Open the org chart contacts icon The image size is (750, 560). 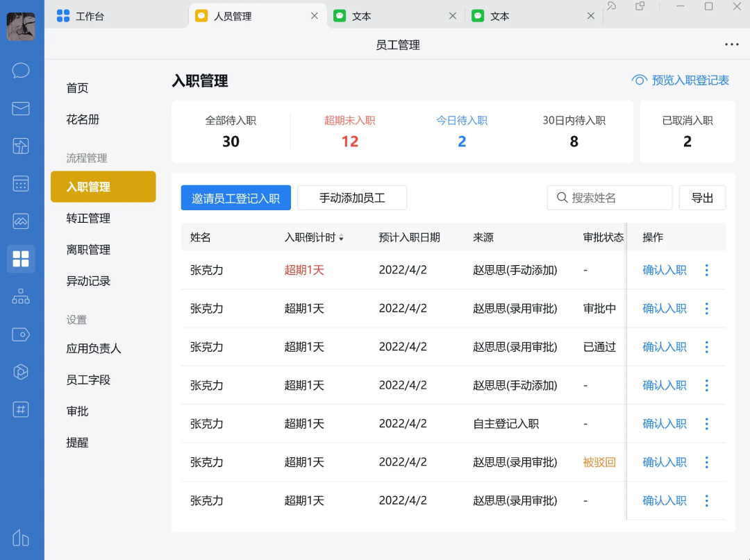pyautogui.click(x=21, y=296)
